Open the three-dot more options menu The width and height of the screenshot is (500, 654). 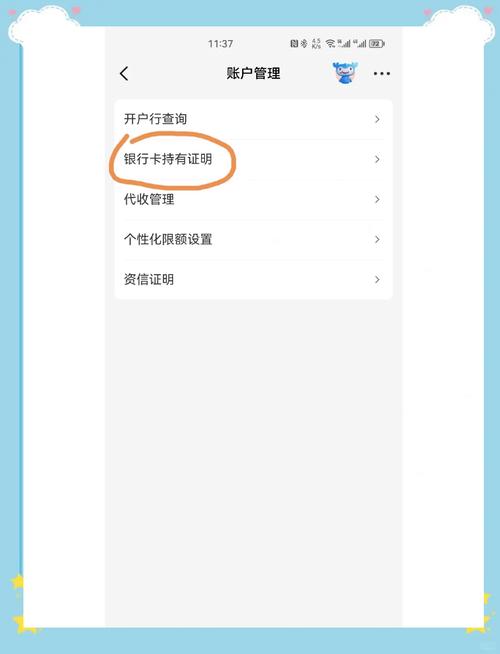(x=382, y=74)
